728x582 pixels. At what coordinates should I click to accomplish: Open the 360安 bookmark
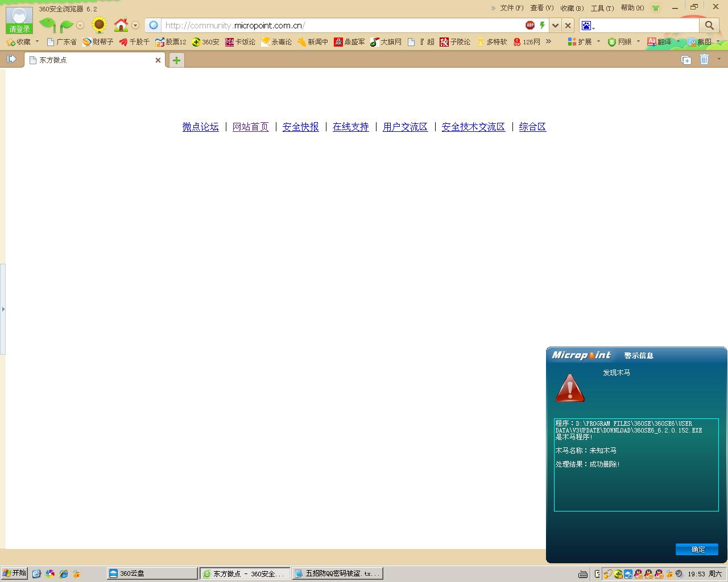pos(205,42)
